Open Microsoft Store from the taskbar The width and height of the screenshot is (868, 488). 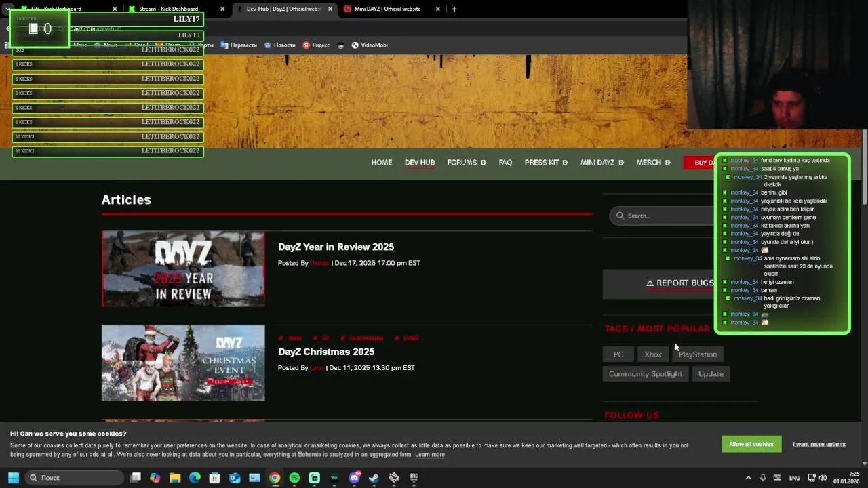[x=215, y=478]
